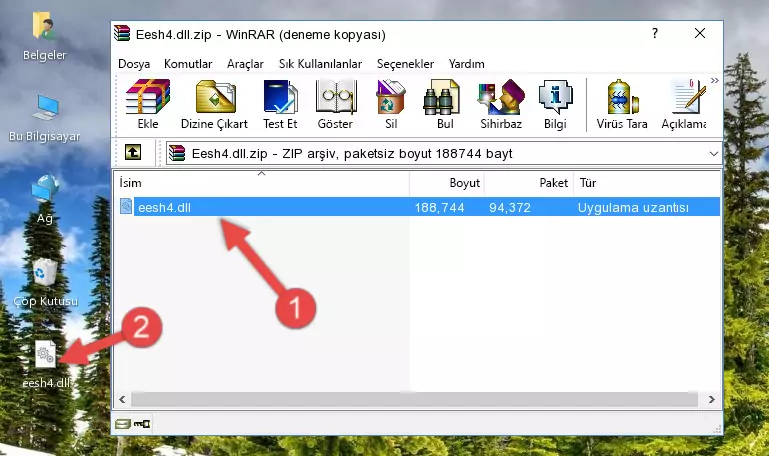This screenshot has height=456, width=769.
Task: Click the Uygulama uzantısı type cell
Action: 633,208
